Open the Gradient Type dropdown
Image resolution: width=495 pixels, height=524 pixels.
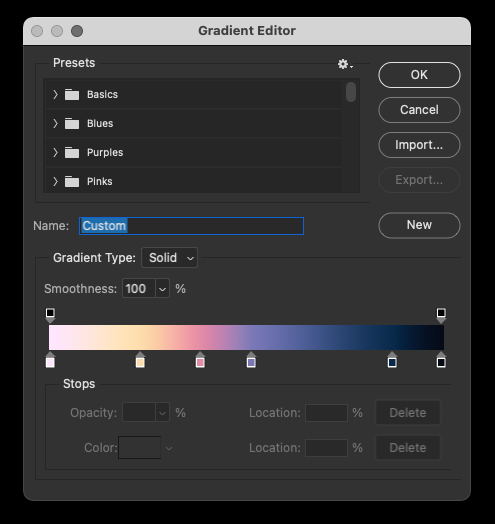170,258
